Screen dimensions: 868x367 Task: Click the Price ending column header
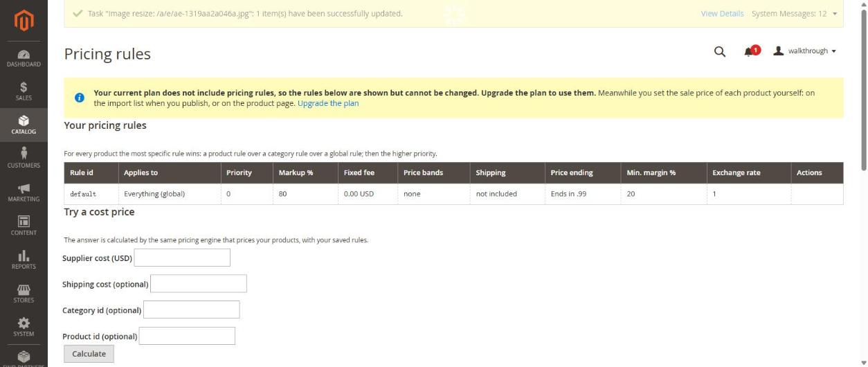pos(584,172)
